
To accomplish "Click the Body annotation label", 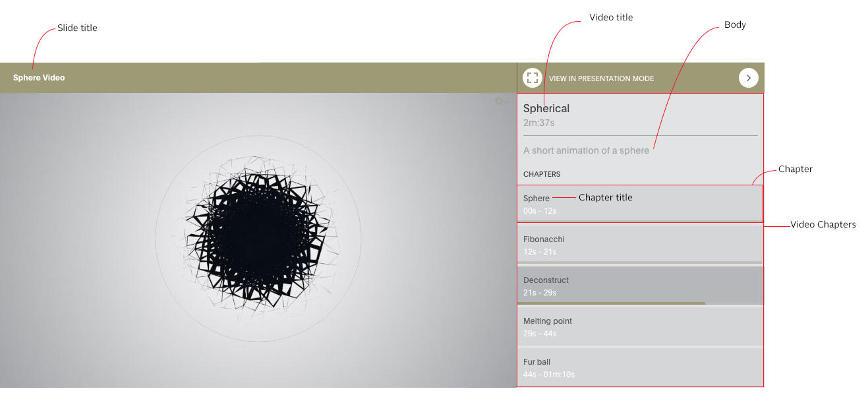I will point(735,25).
